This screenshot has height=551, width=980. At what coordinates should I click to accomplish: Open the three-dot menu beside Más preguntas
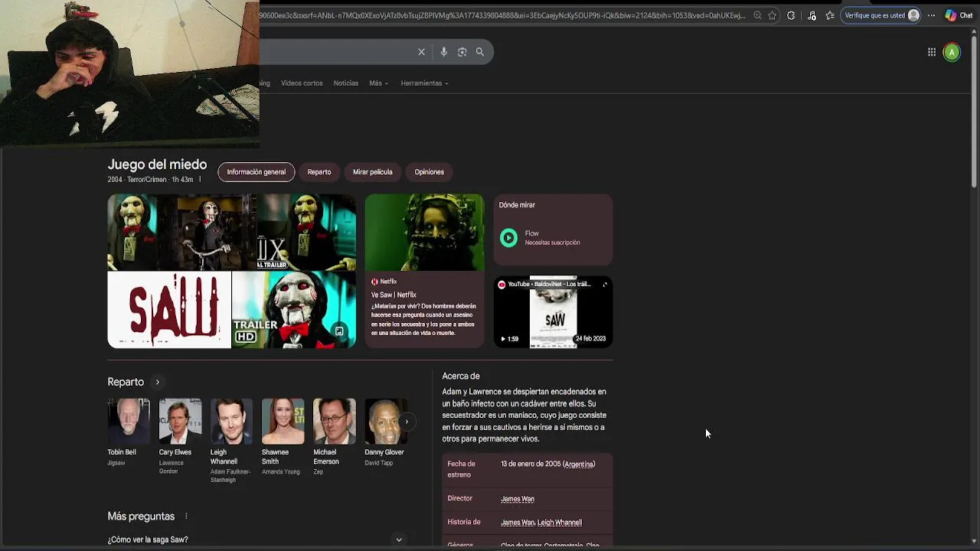point(186,517)
